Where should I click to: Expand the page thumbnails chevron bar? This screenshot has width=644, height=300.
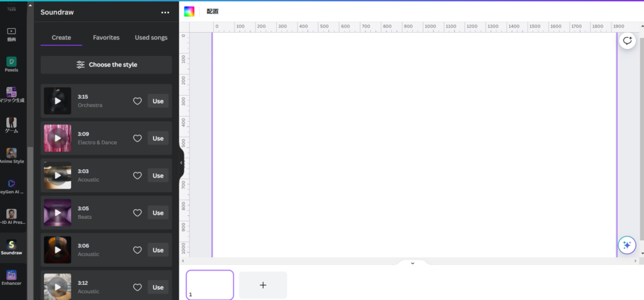click(x=412, y=264)
